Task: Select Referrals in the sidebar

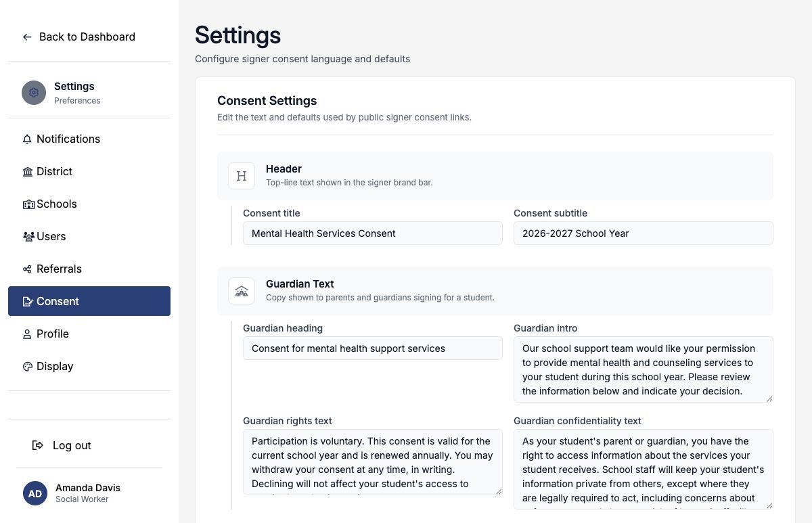Action: [x=89, y=269]
